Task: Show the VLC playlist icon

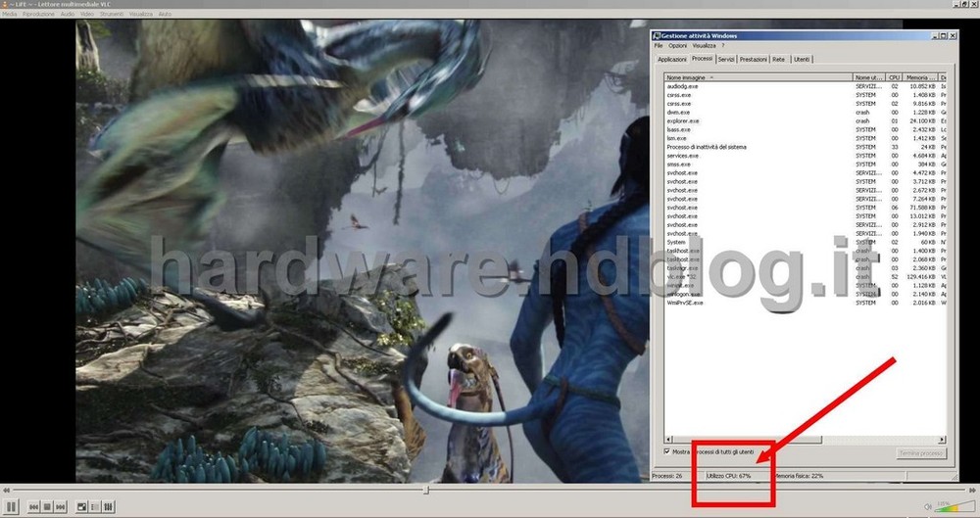Action: (x=95, y=507)
